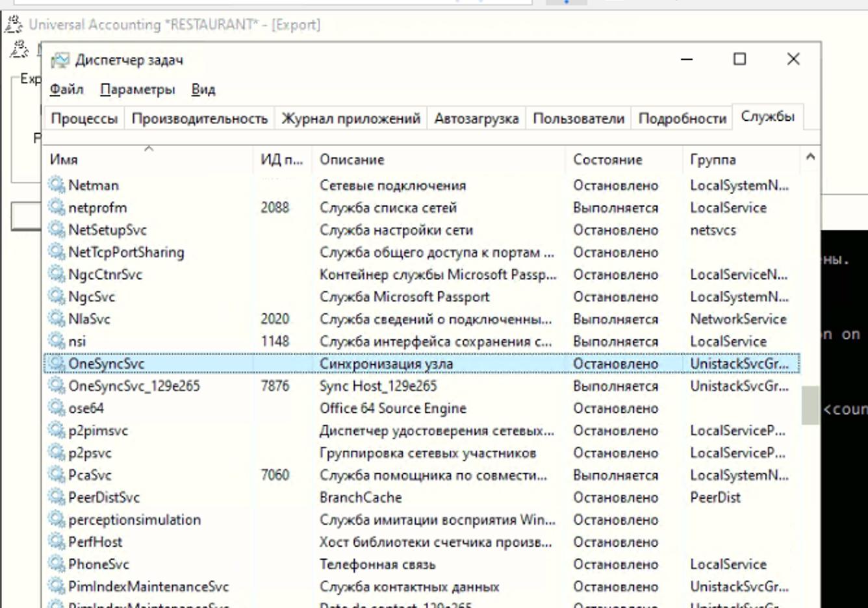
Task: Open the Пользователи tab
Action: (x=578, y=118)
